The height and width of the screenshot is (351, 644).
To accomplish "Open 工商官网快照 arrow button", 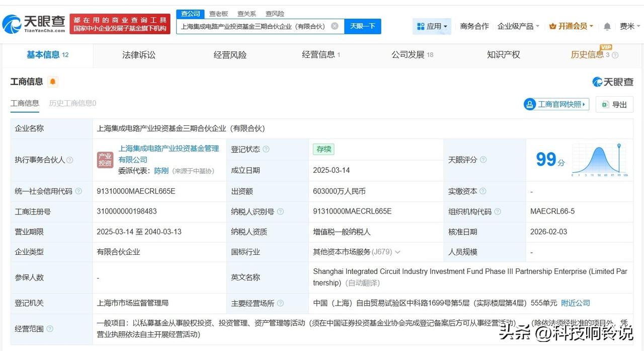I will click(556, 104).
